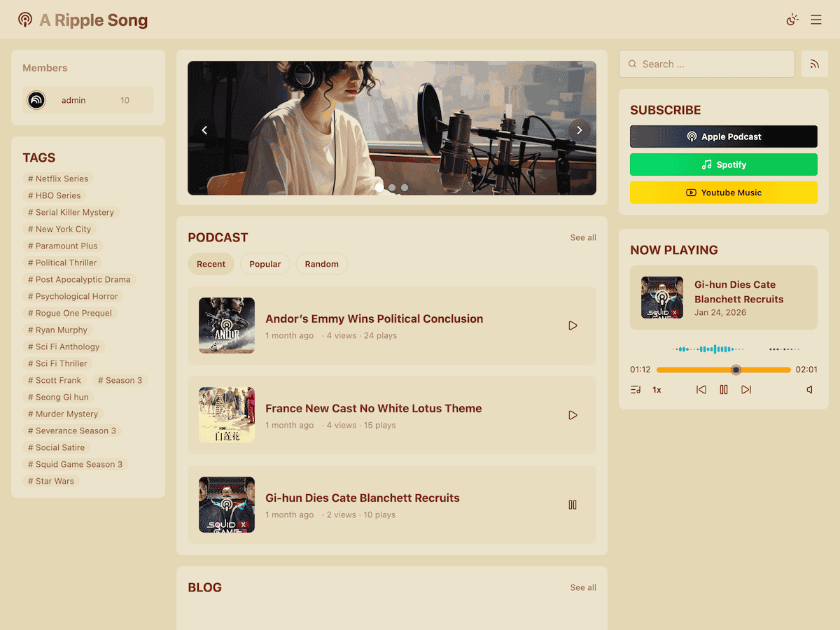
Task: Subscribe via Spotify button
Action: click(723, 164)
